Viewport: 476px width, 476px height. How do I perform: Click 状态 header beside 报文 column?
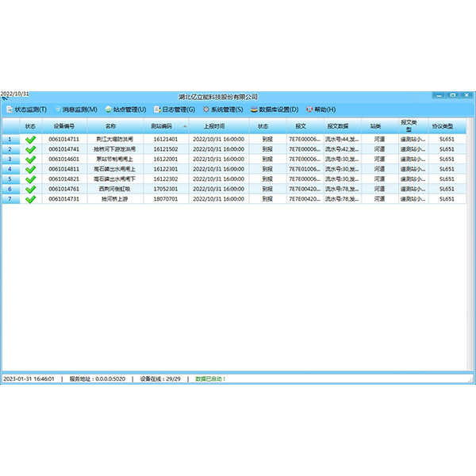267,126
